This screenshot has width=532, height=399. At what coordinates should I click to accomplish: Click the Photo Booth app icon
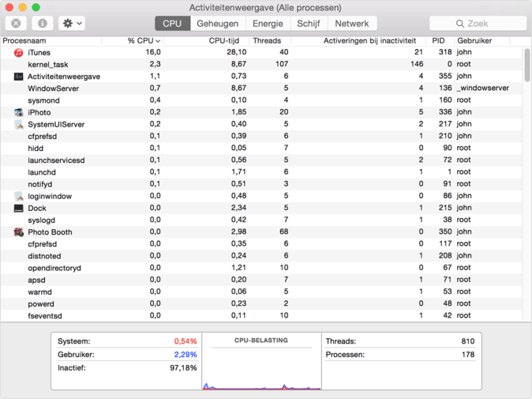(x=18, y=232)
